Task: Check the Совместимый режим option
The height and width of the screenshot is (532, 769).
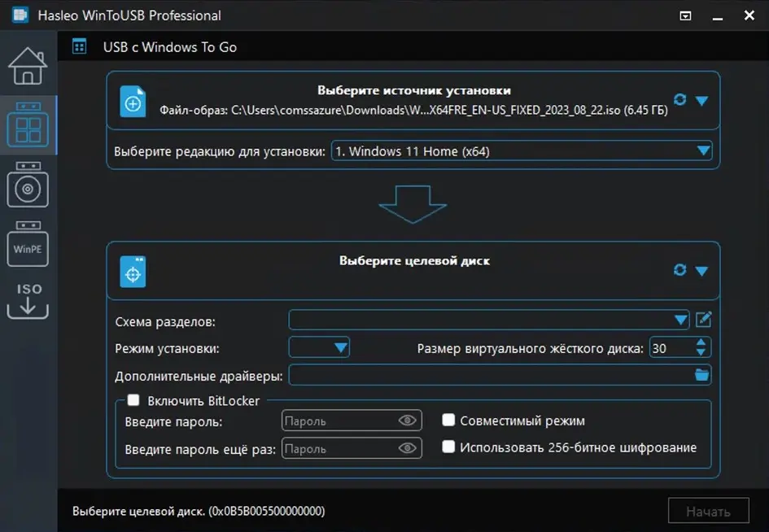Action: click(448, 421)
